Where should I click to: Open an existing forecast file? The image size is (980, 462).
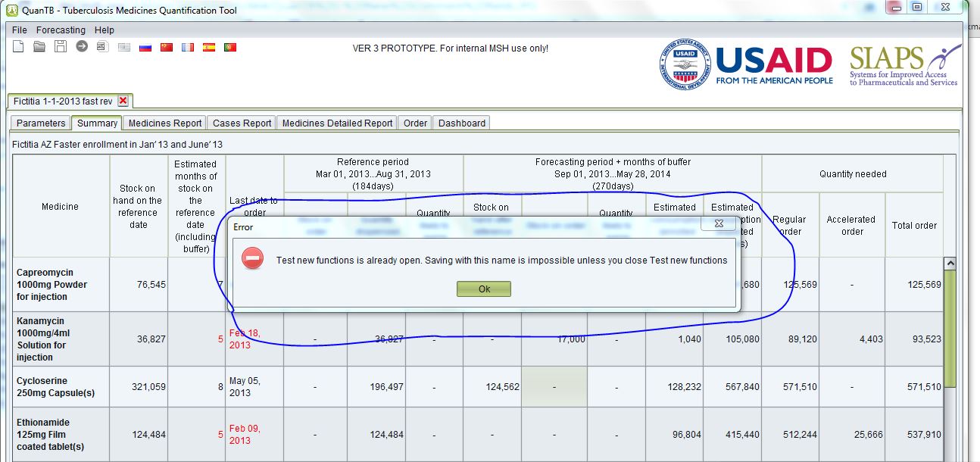point(39,47)
